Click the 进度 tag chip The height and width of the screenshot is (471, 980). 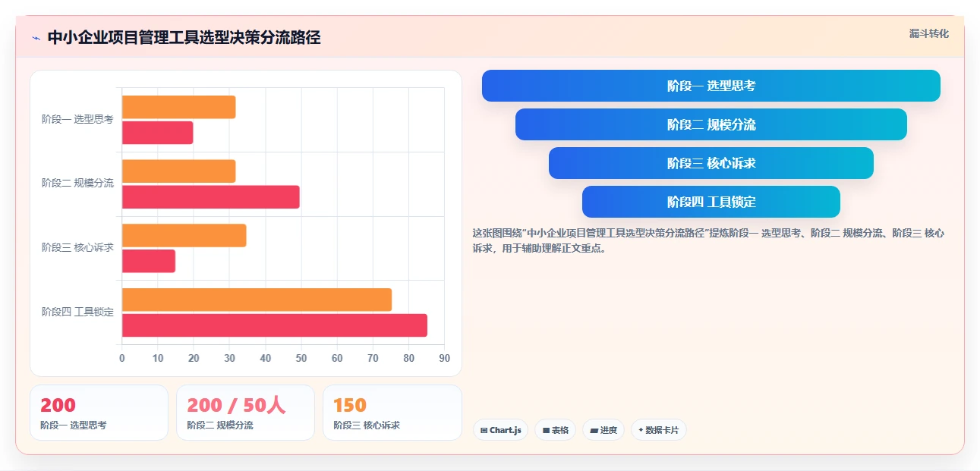point(603,430)
